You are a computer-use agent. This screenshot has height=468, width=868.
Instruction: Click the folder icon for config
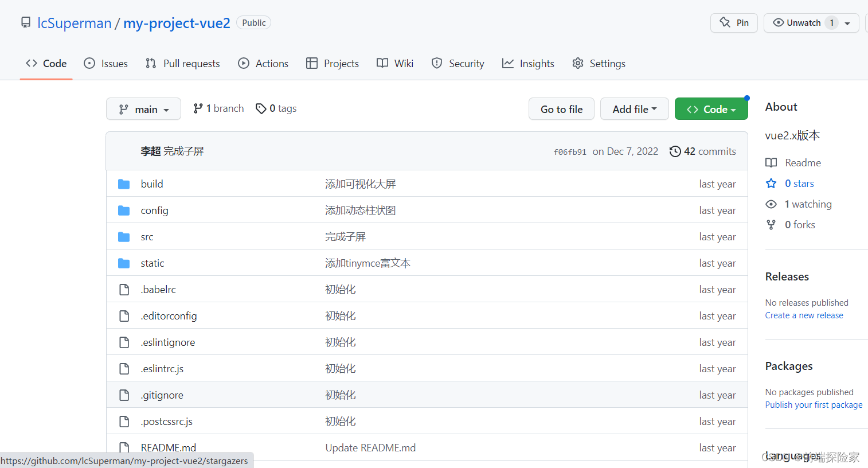click(x=124, y=210)
